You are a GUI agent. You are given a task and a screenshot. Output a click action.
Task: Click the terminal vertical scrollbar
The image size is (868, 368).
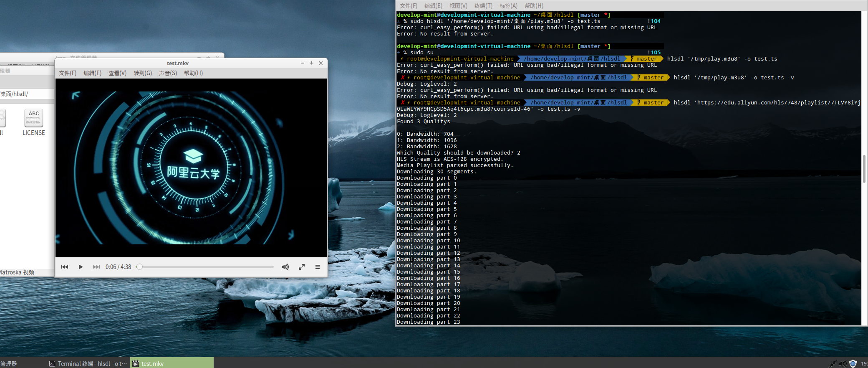864,169
